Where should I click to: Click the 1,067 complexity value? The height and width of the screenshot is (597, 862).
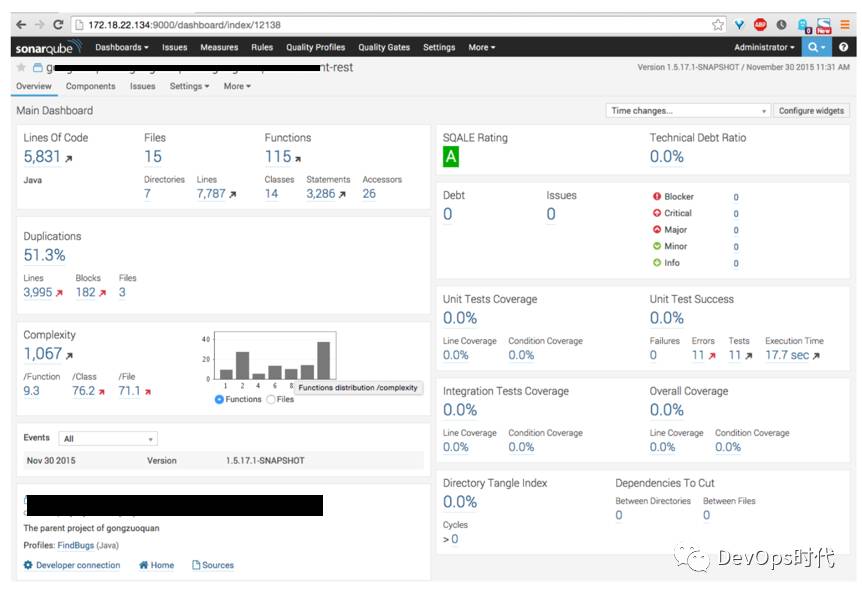[x=42, y=353]
